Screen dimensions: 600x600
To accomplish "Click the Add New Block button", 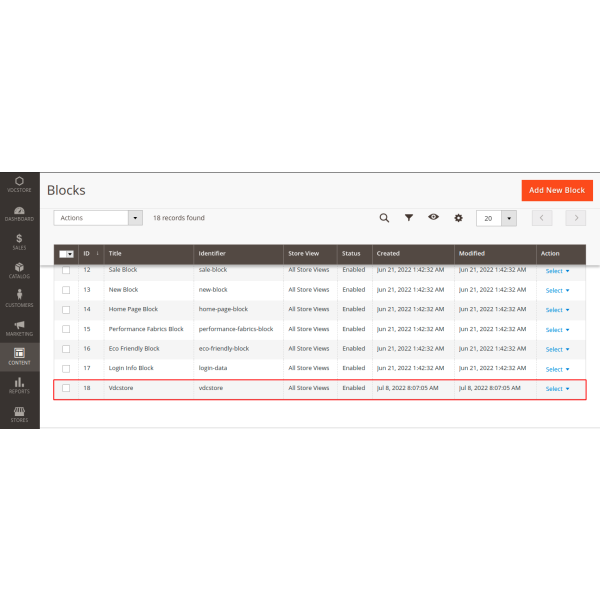I will tap(557, 190).
